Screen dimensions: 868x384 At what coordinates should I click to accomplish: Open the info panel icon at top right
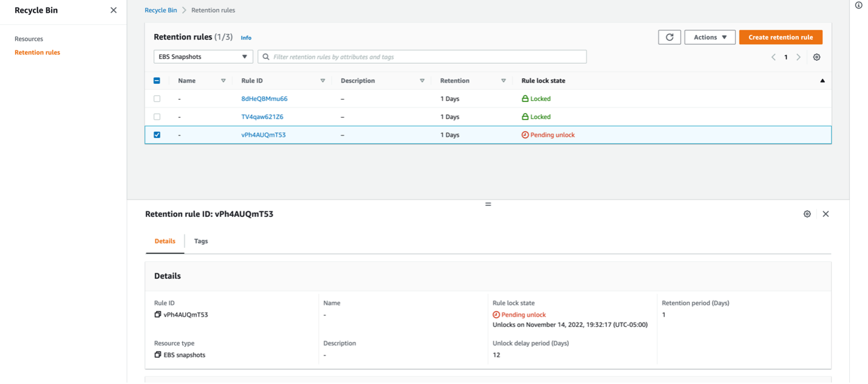(859, 5)
